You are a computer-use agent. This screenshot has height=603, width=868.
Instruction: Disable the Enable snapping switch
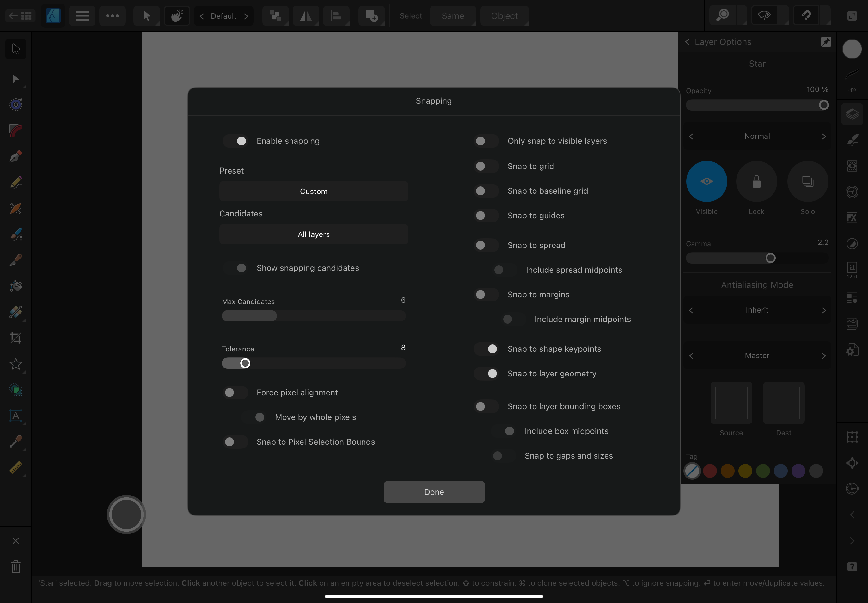235,141
